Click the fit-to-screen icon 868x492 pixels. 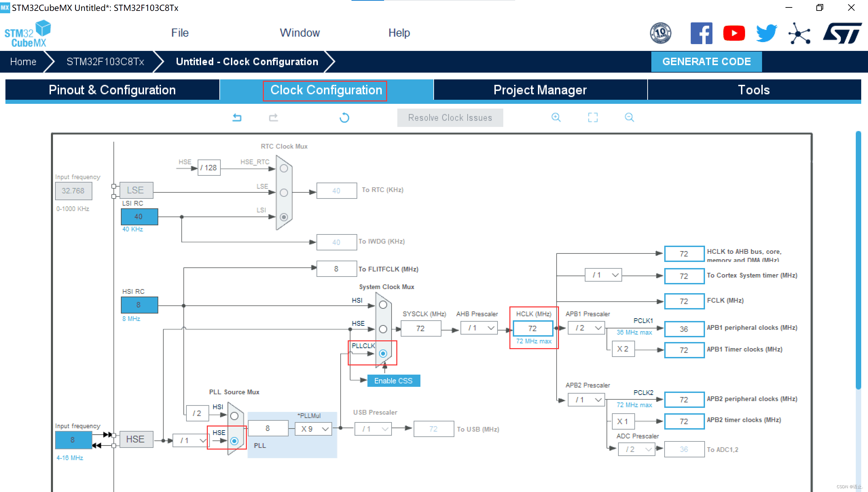pyautogui.click(x=593, y=117)
